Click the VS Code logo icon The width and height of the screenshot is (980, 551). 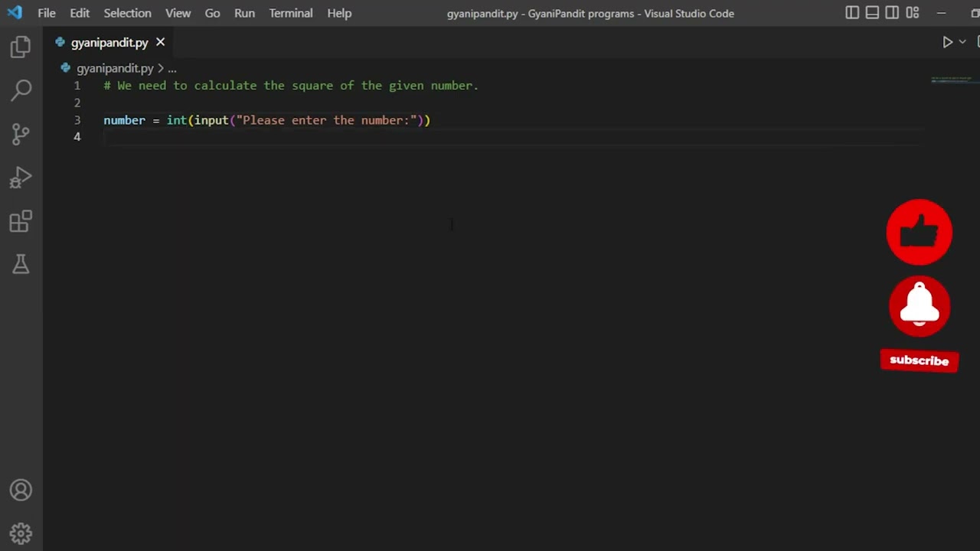15,13
